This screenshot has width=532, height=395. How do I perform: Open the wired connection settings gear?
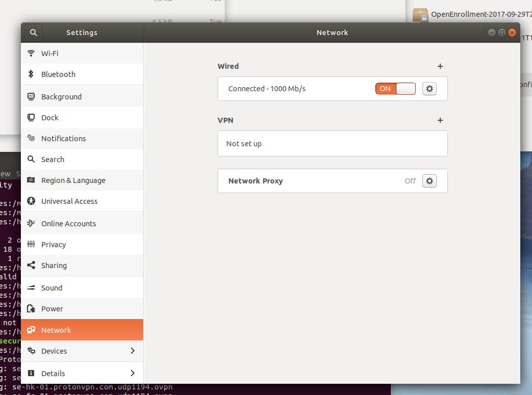click(429, 88)
